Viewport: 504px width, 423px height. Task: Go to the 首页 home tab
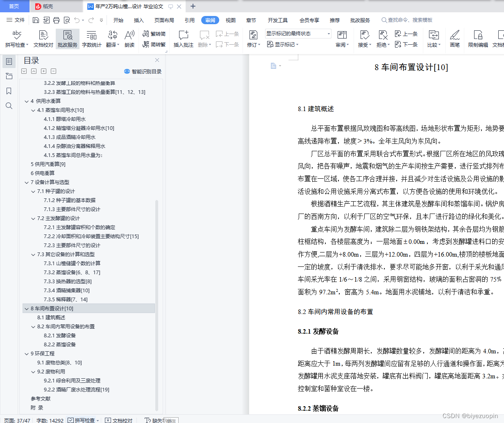[x=14, y=6]
